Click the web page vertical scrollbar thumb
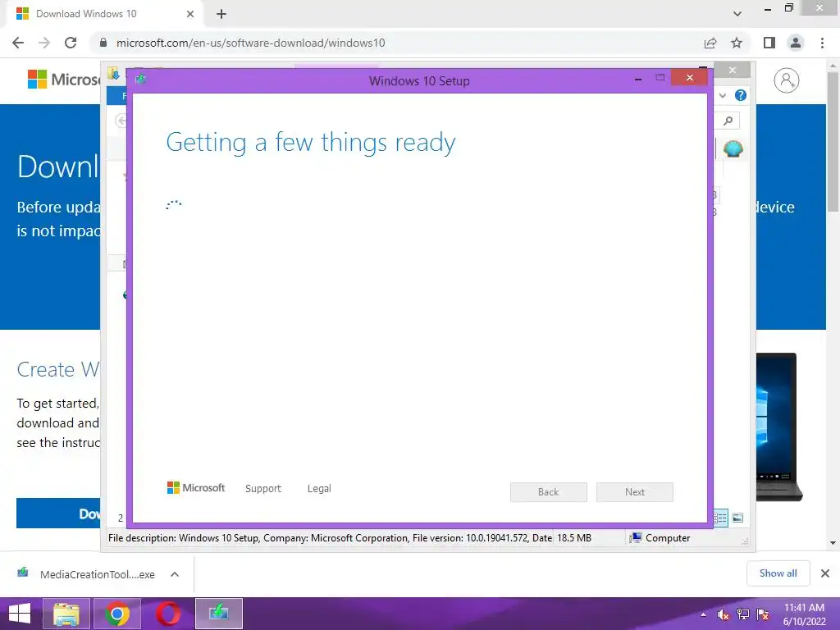 coord(833,140)
